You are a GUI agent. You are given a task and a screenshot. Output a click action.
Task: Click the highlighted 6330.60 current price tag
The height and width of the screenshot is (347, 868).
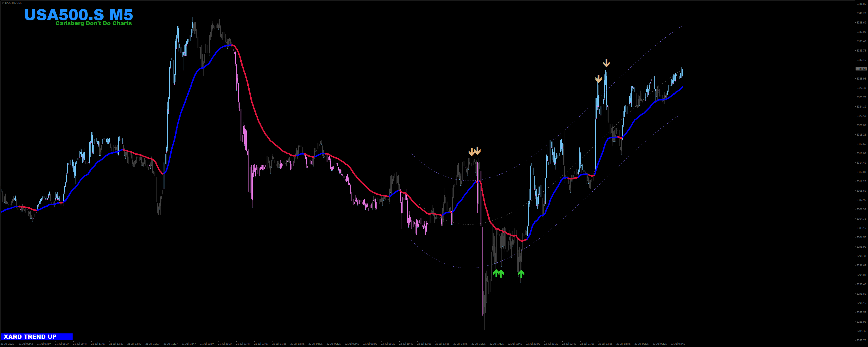[861, 69]
